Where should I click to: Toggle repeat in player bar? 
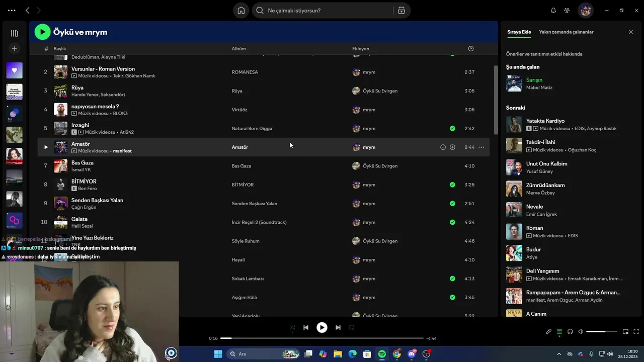[x=352, y=327]
